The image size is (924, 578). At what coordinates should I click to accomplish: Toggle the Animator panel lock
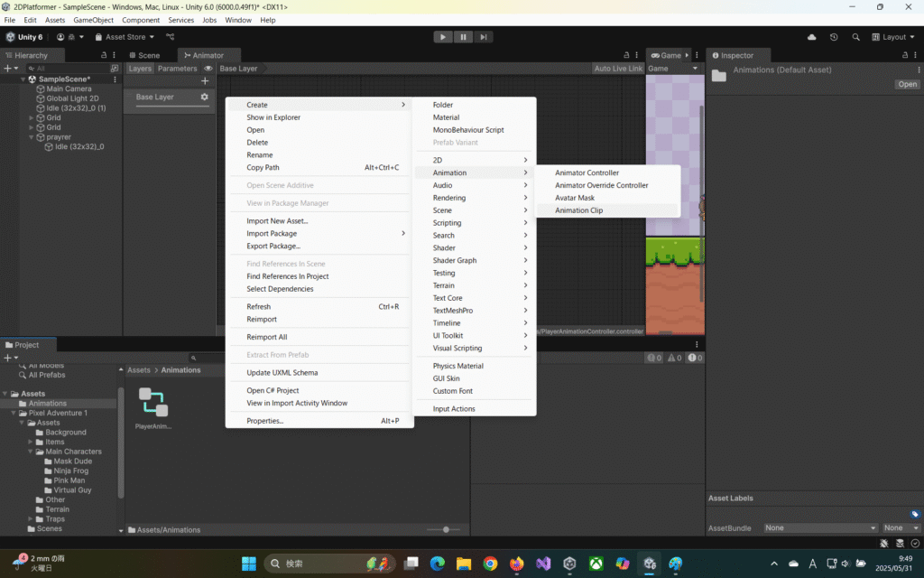[626, 55]
